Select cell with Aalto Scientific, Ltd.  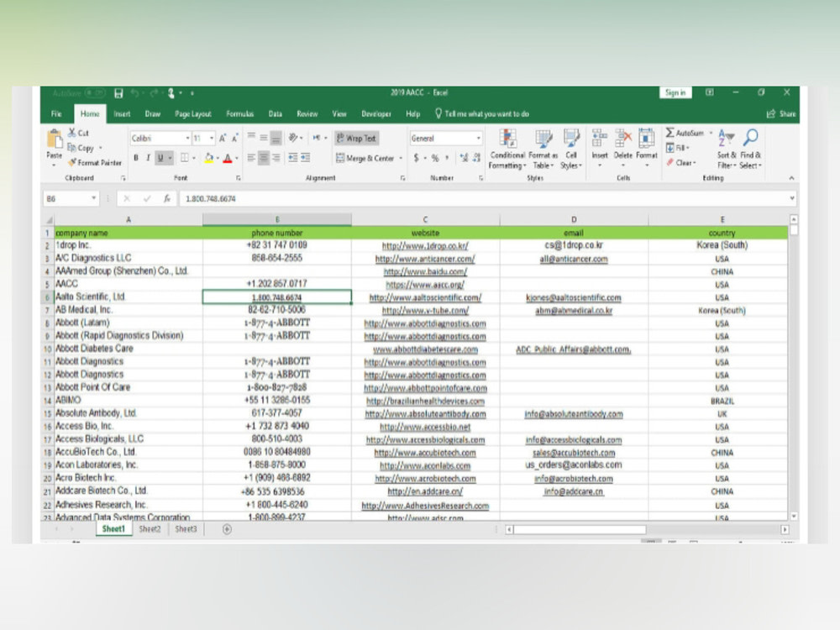128,297
